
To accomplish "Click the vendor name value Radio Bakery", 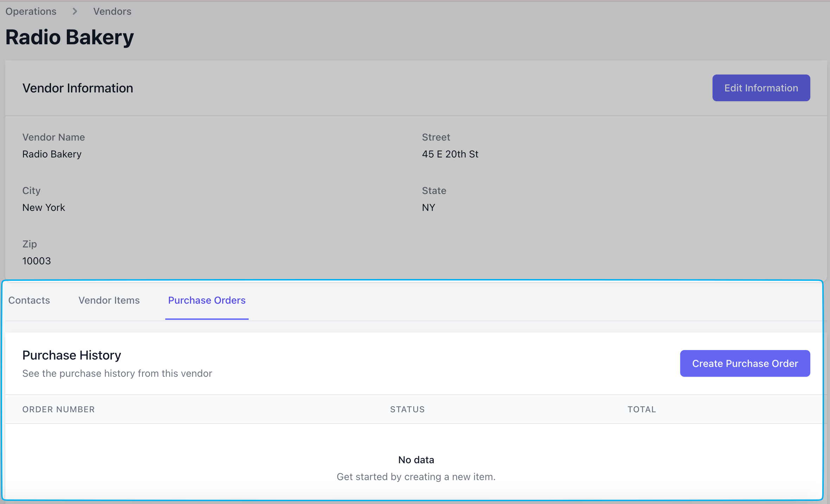I will 52,154.
